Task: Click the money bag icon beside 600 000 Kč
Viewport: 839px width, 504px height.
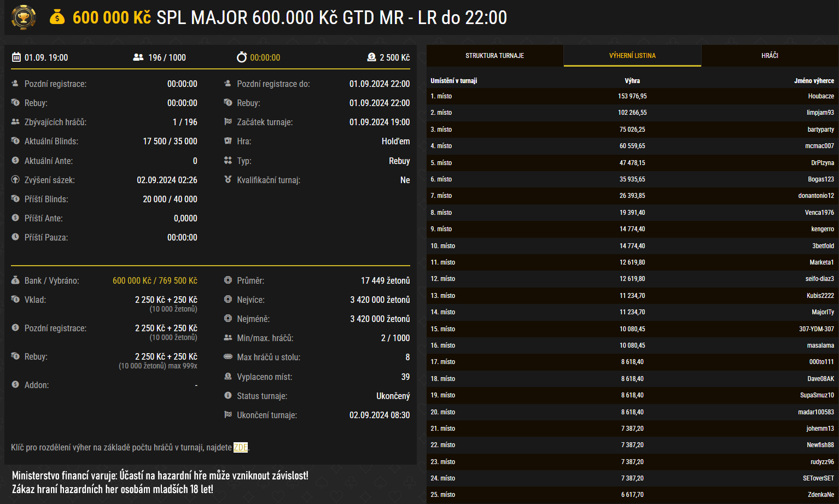Action: coord(57,17)
